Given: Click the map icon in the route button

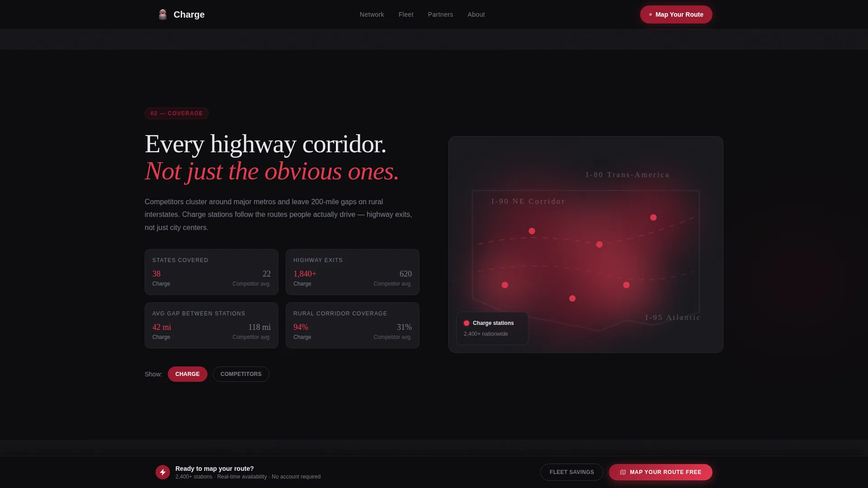Looking at the screenshot, I should click(x=623, y=472).
